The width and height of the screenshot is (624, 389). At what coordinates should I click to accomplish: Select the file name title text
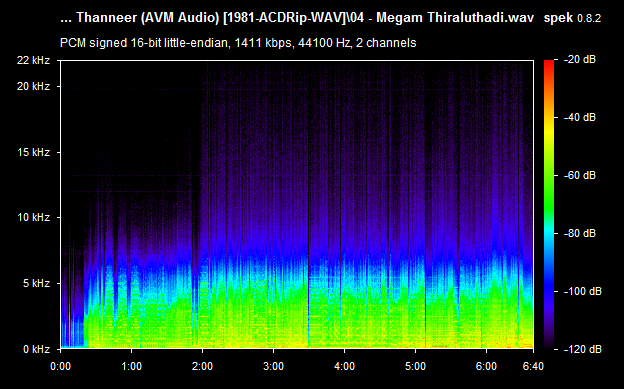[x=297, y=18]
